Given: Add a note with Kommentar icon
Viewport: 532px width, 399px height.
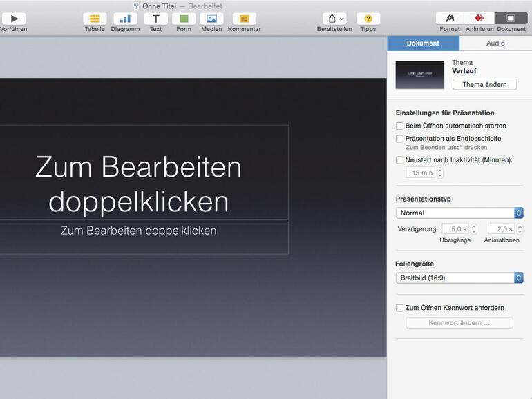Looking at the screenshot, I should [x=244, y=19].
